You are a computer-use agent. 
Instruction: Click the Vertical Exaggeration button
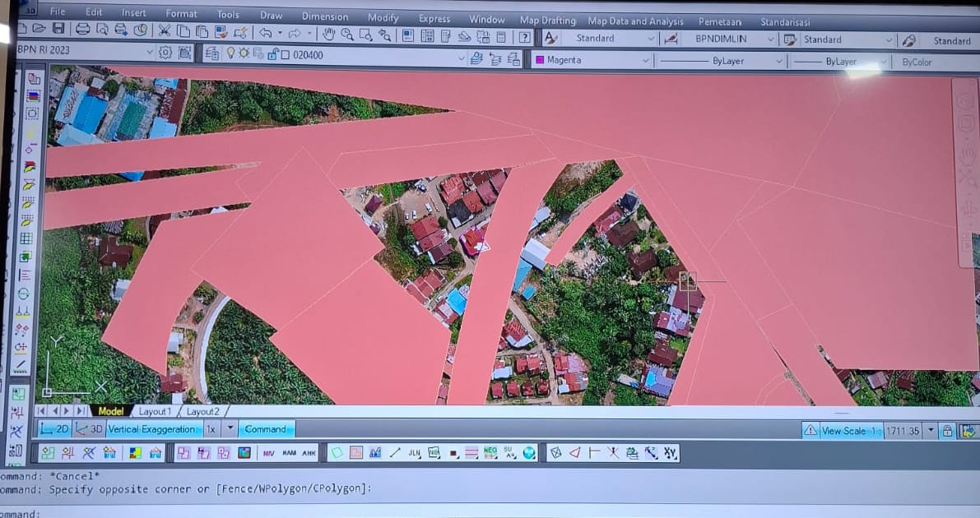(152, 429)
